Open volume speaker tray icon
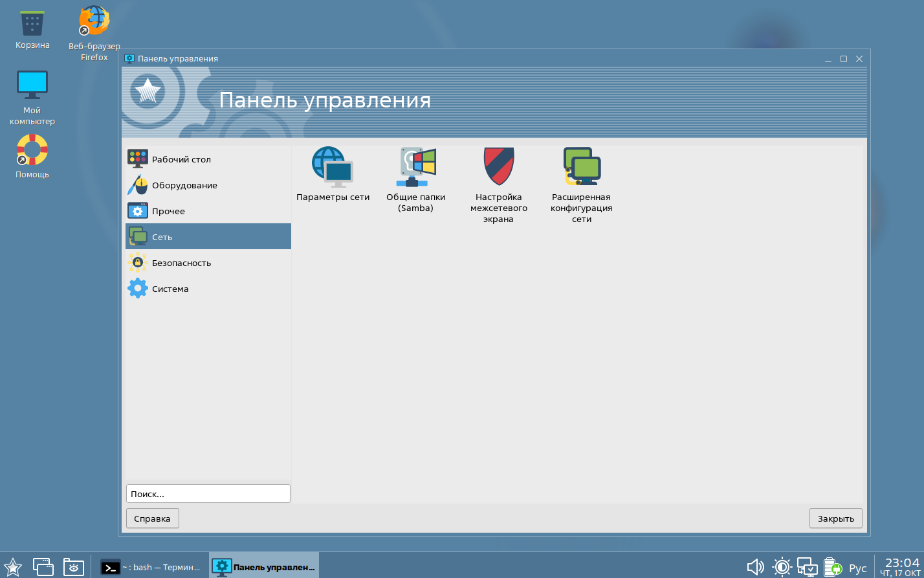 [x=756, y=568]
